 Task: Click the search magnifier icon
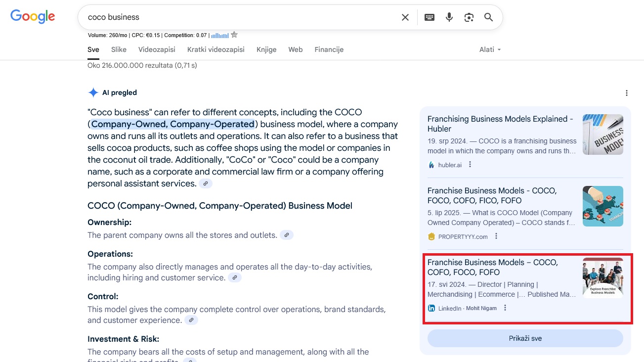pos(488,17)
